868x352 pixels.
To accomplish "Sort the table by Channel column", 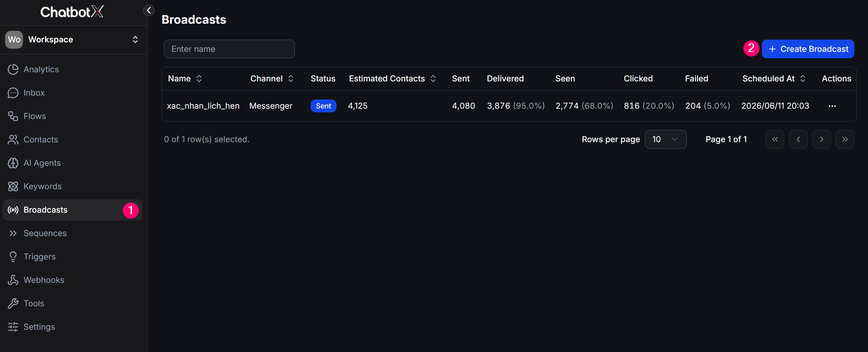I will (272, 79).
